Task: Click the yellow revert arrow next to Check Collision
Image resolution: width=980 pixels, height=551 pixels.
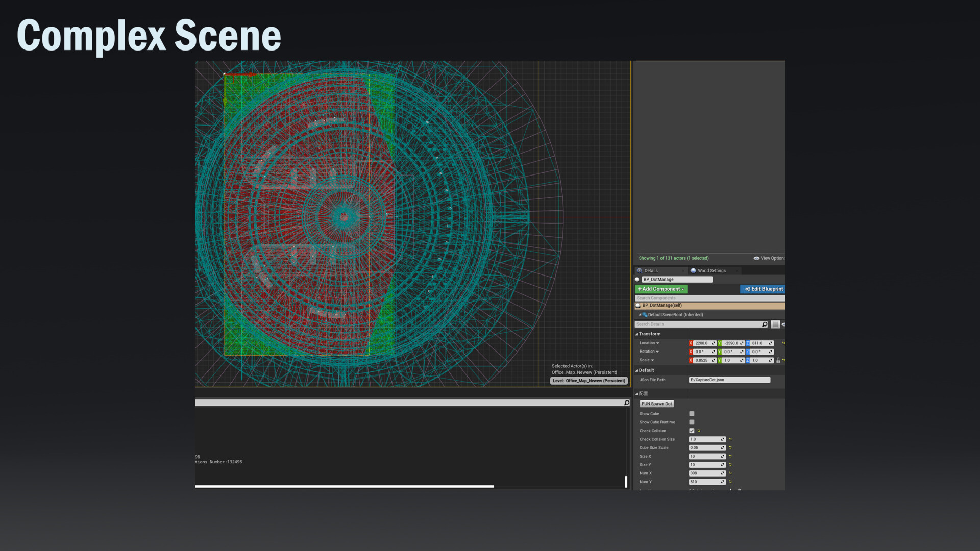Action: [x=699, y=431]
